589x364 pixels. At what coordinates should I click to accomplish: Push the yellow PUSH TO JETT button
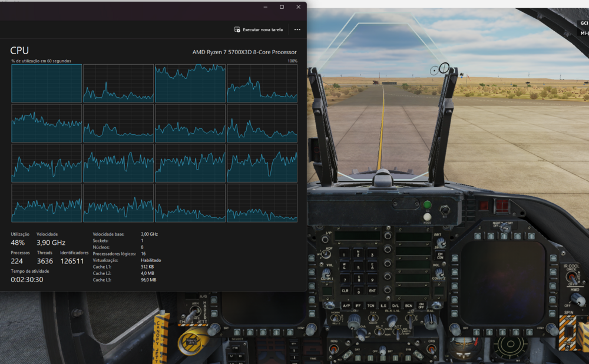point(192,341)
